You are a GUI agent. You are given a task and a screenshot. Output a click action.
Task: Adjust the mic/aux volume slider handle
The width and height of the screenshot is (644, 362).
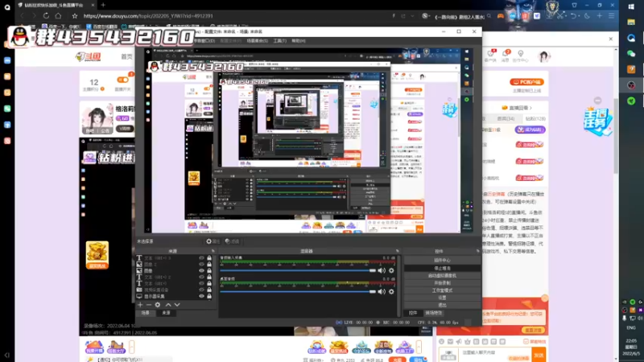(372, 270)
